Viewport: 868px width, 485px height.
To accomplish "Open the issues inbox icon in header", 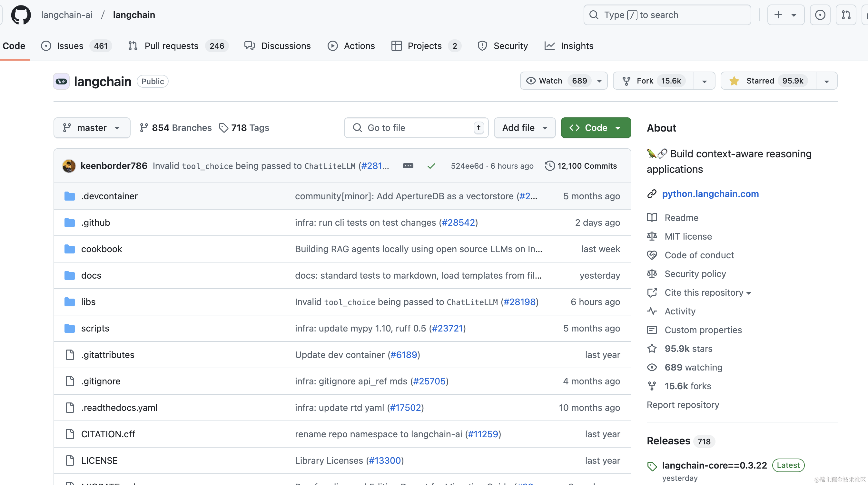I will click(x=820, y=15).
